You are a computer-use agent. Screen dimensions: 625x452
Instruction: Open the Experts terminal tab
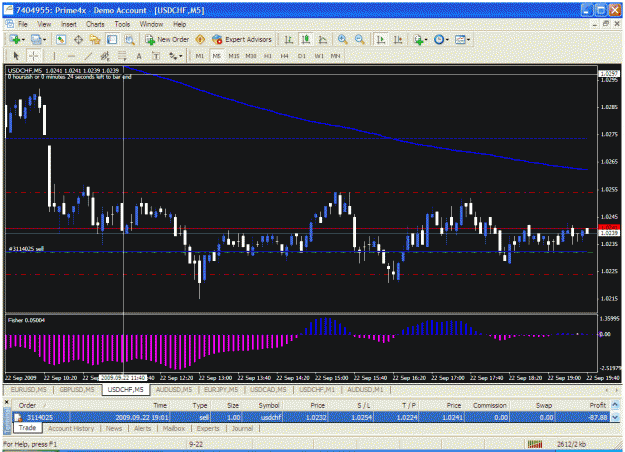208,428
